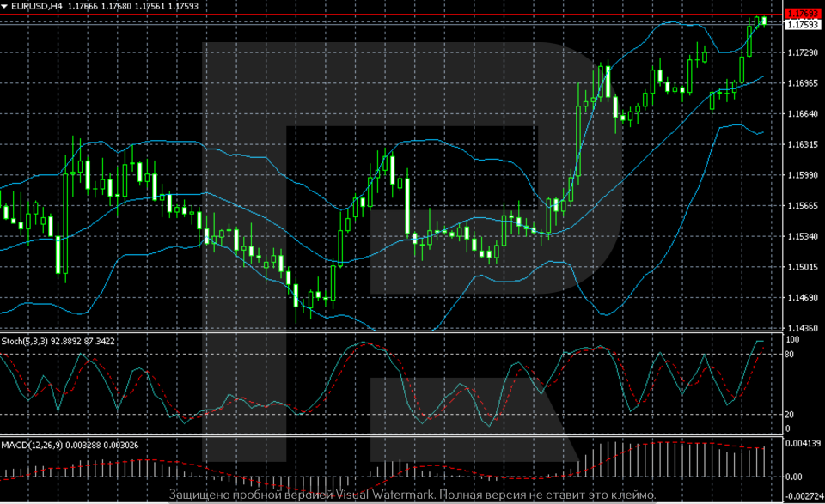
Task: Click the latest green candlestick on the chart
Action: tap(763, 21)
